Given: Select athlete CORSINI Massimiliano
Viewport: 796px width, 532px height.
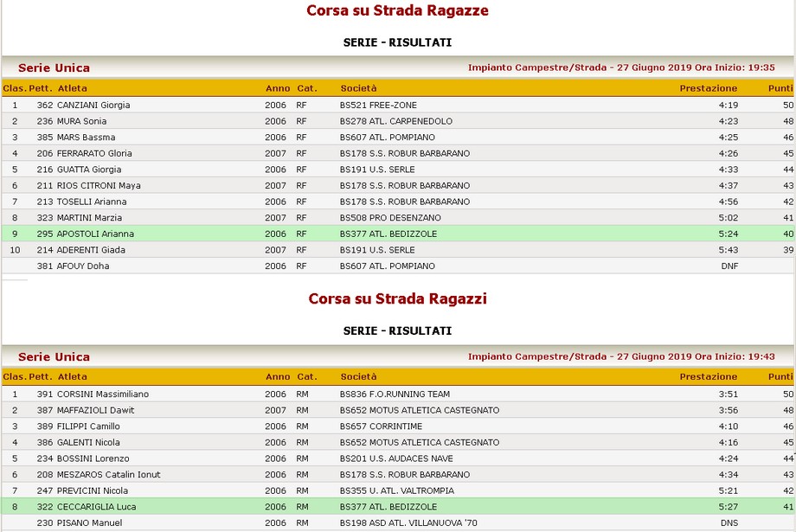Looking at the screenshot, I should pos(103,394).
